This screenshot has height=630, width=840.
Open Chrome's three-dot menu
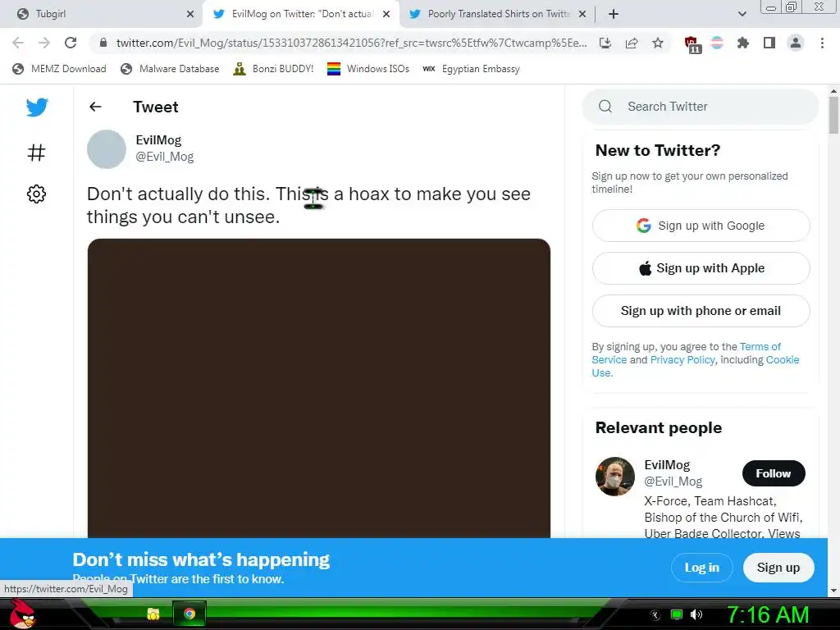(822, 43)
